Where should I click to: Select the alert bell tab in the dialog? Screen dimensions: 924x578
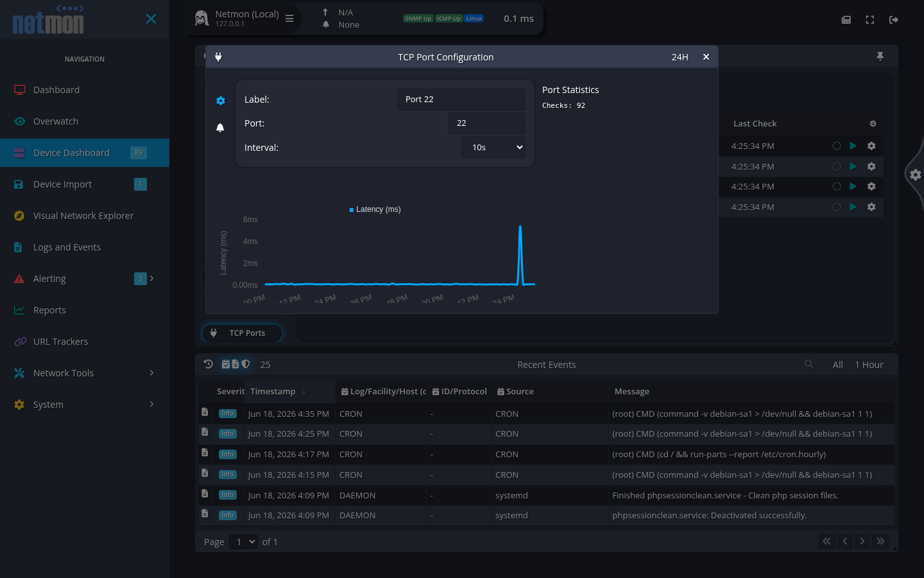[x=220, y=128]
